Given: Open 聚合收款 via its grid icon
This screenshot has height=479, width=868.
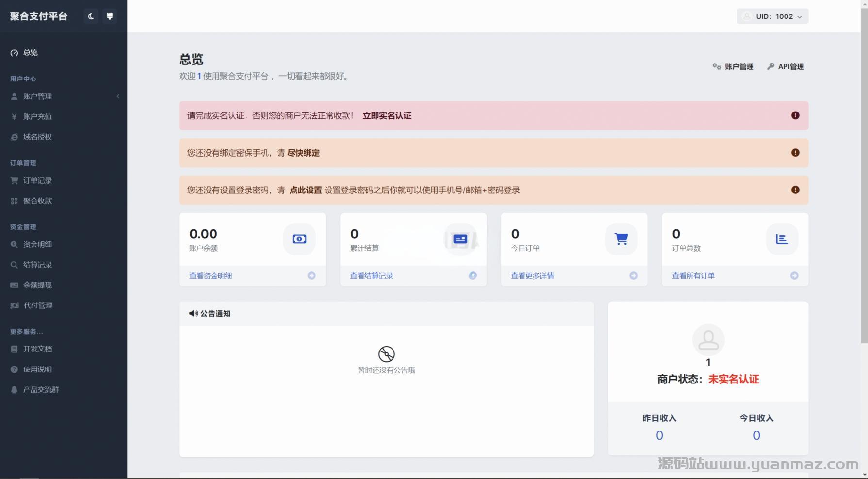Looking at the screenshot, I should point(14,201).
